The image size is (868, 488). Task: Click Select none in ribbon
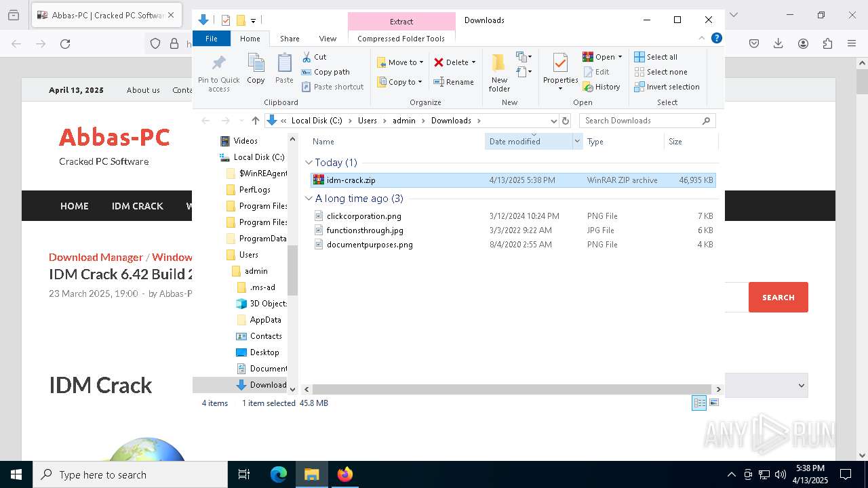click(660, 72)
